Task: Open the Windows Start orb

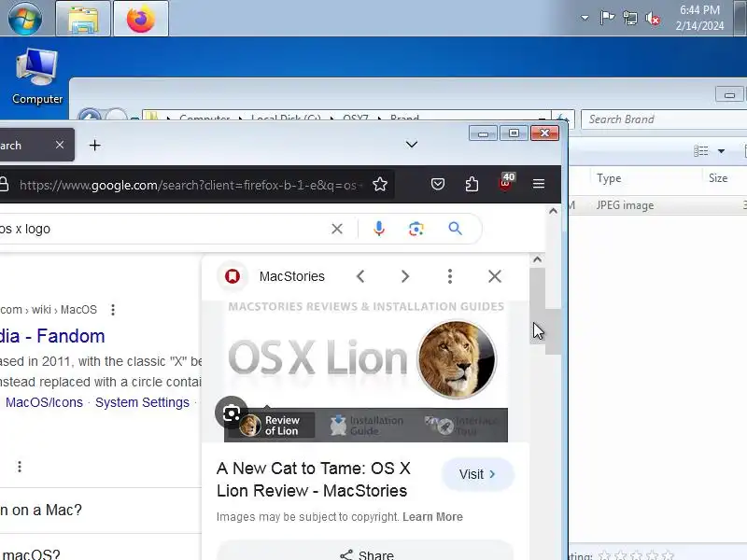Action: (x=24, y=18)
